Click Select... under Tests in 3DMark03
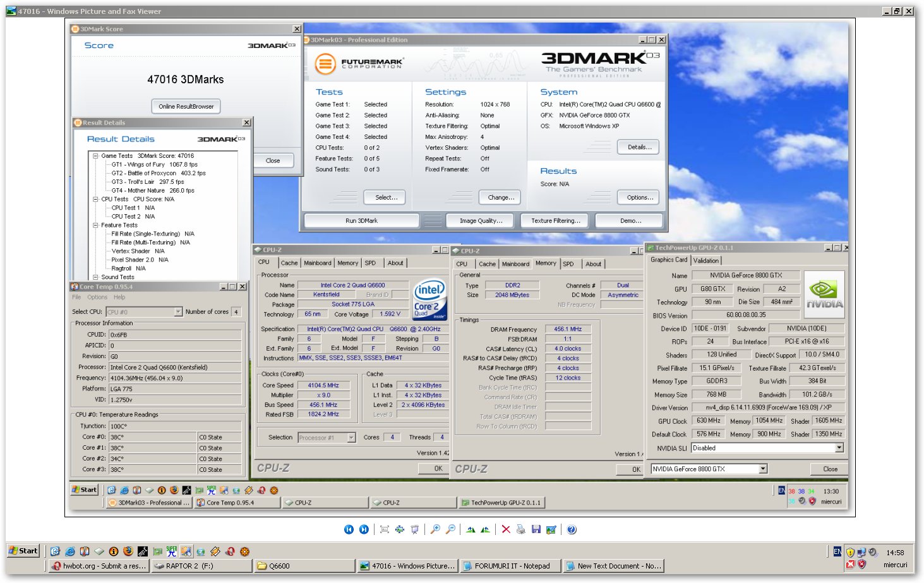The height and width of the screenshot is (583, 924). point(386,197)
